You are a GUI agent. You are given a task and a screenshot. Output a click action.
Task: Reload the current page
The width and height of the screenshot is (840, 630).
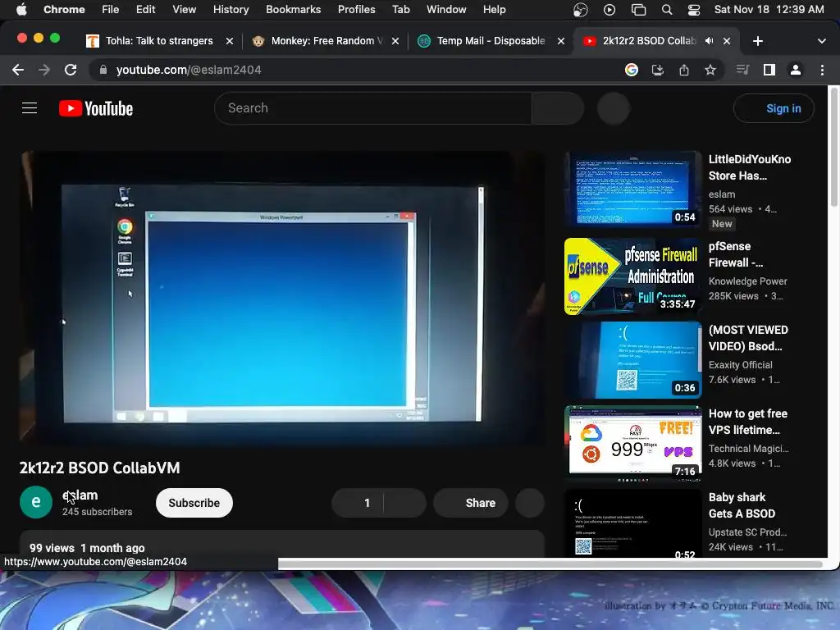[71, 70]
